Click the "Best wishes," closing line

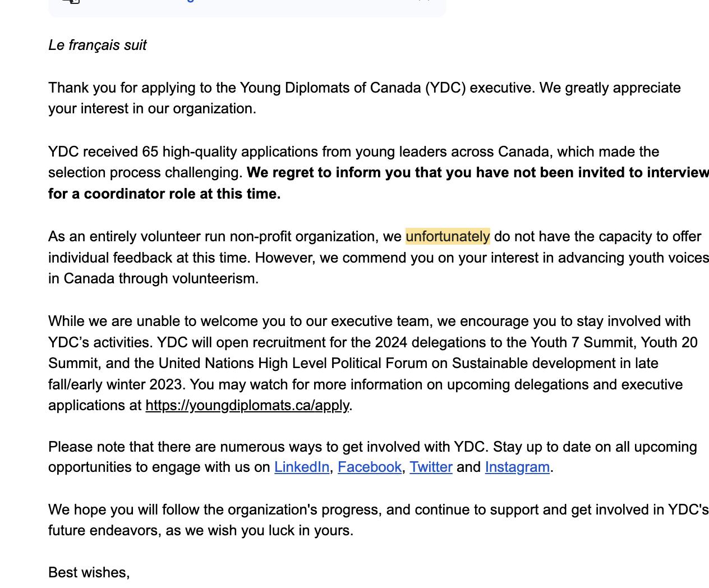pyautogui.click(x=89, y=572)
